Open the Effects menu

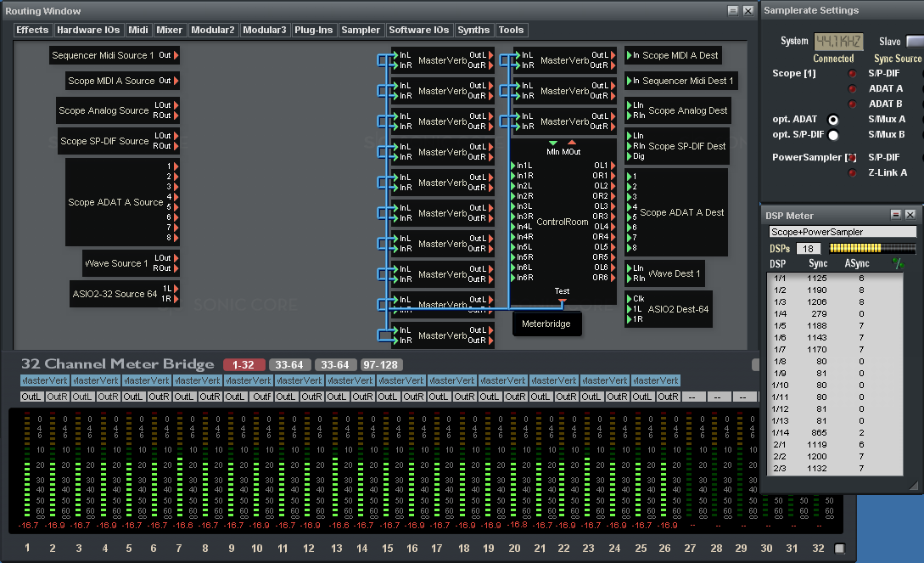tap(32, 30)
